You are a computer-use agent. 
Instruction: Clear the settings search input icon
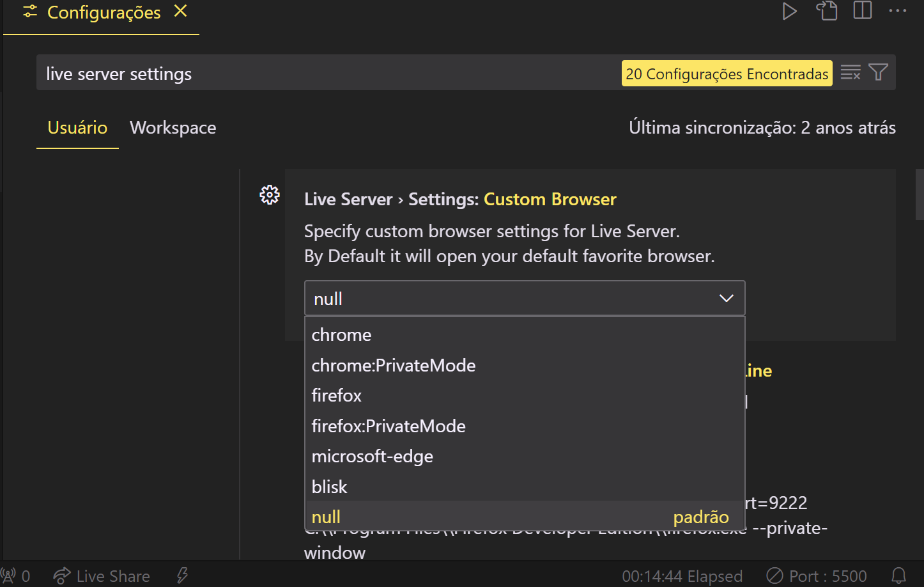[x=851, y=73]
